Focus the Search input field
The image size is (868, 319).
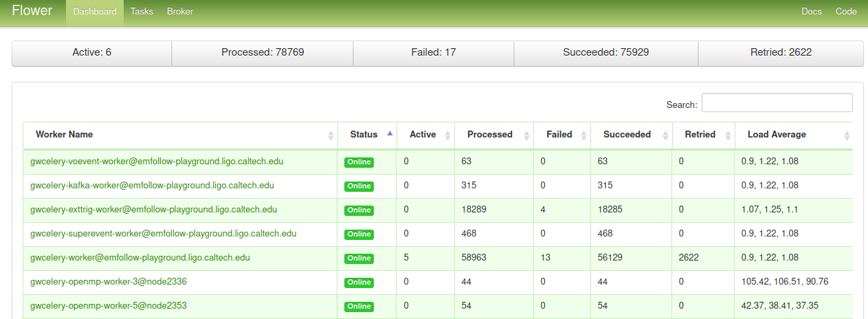(x=777, y=102)
